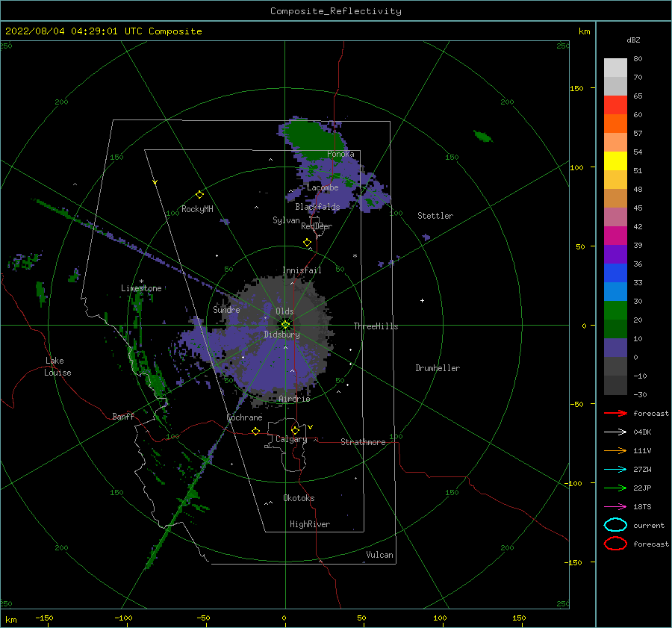Image resolution: width=672 pixels, height=628 pixels.
Task: Click the dBZ legend heading
Action: 633,40
